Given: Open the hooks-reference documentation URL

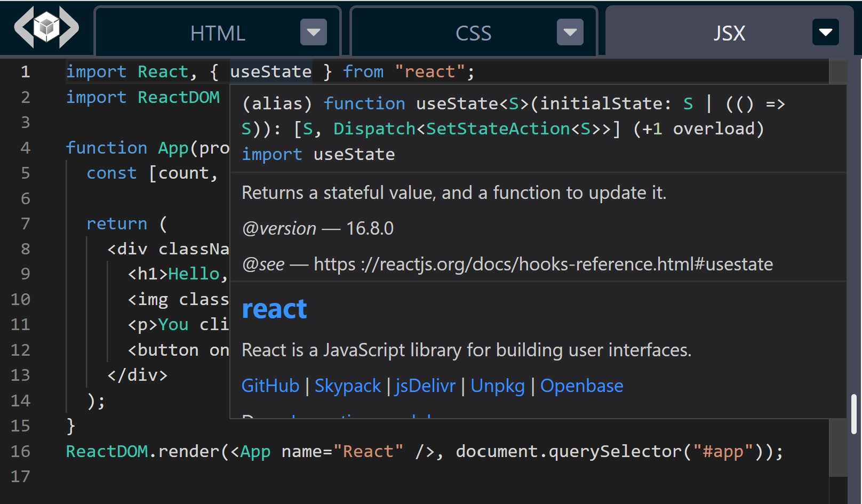Looking at the screenshot, I should coord(544,263).
